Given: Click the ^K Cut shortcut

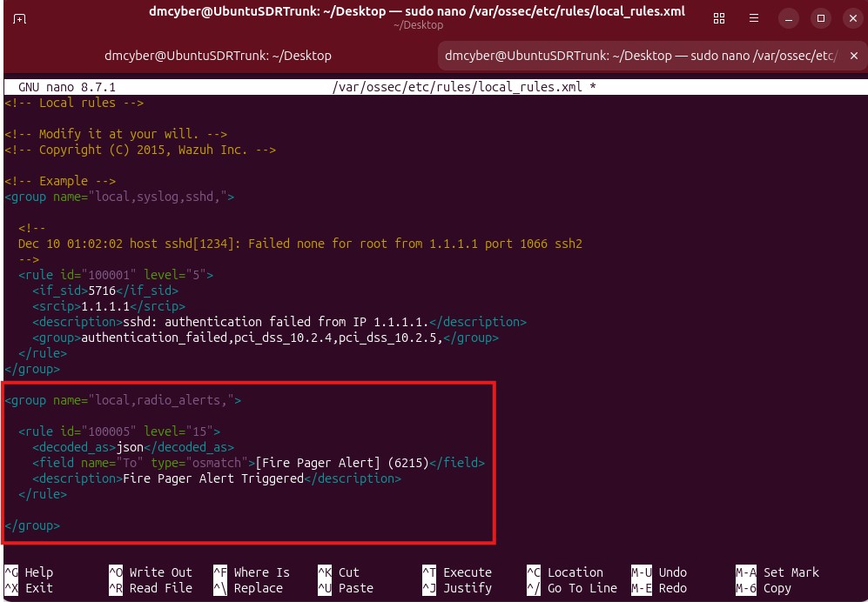Looking at the screenshot, I should coord(338,572).
